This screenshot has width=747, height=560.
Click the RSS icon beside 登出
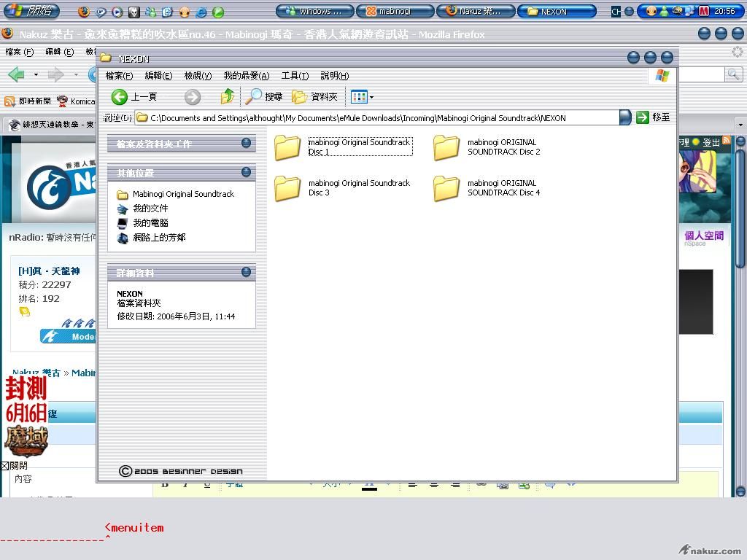[x=726, y=140]
